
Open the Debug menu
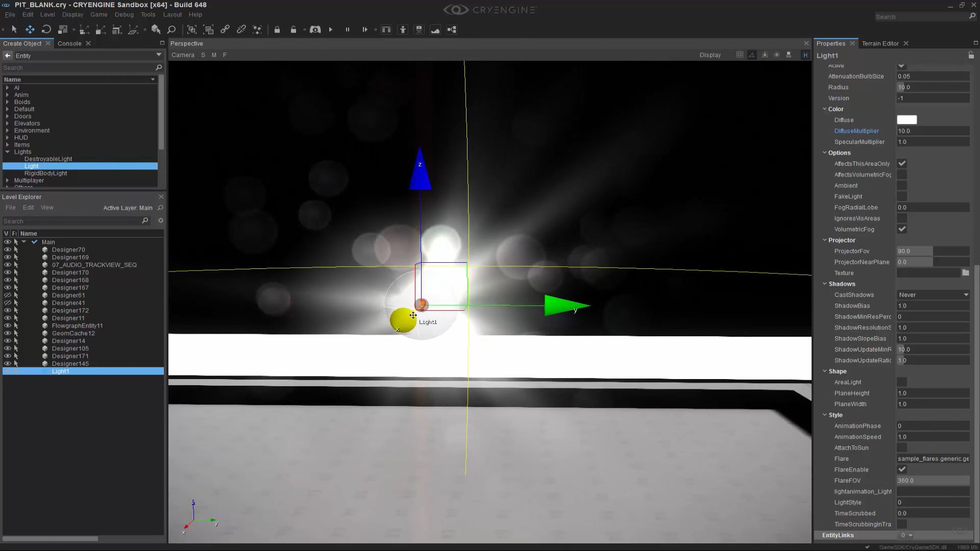(x=124, y=15)
